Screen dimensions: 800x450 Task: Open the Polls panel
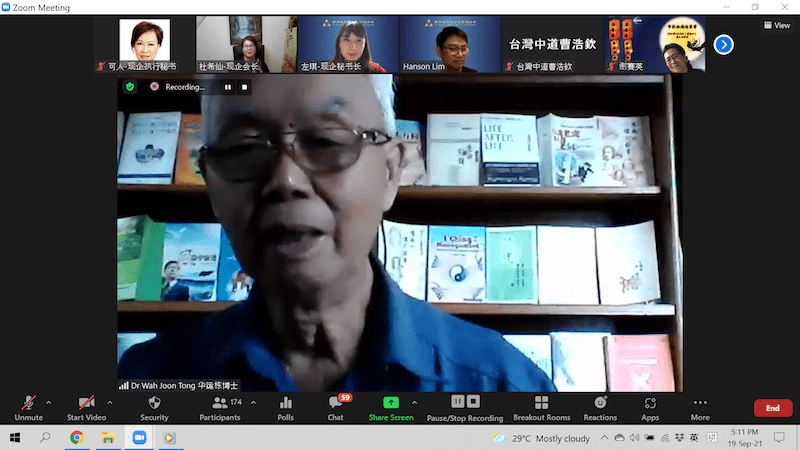(x=285, y=407)
